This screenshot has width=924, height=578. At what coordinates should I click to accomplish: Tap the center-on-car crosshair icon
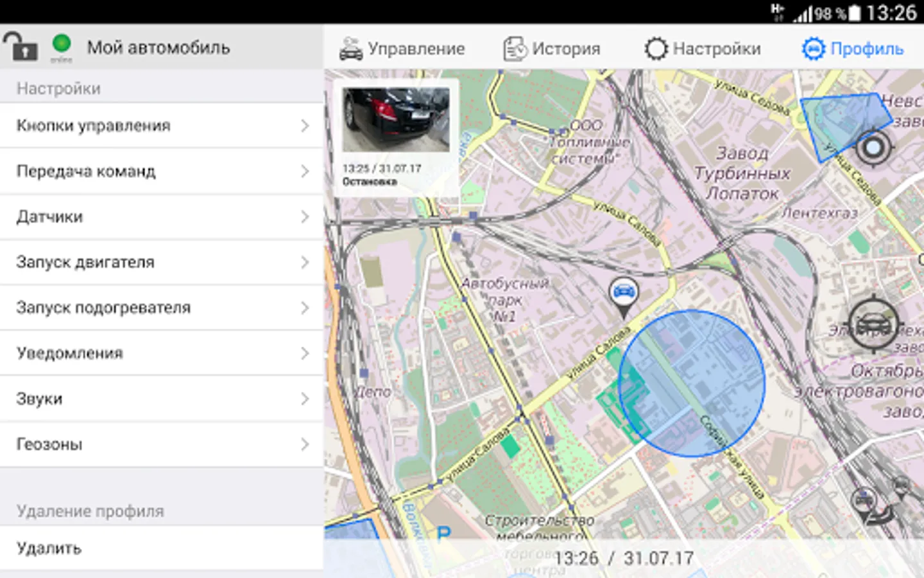[872, 324]
